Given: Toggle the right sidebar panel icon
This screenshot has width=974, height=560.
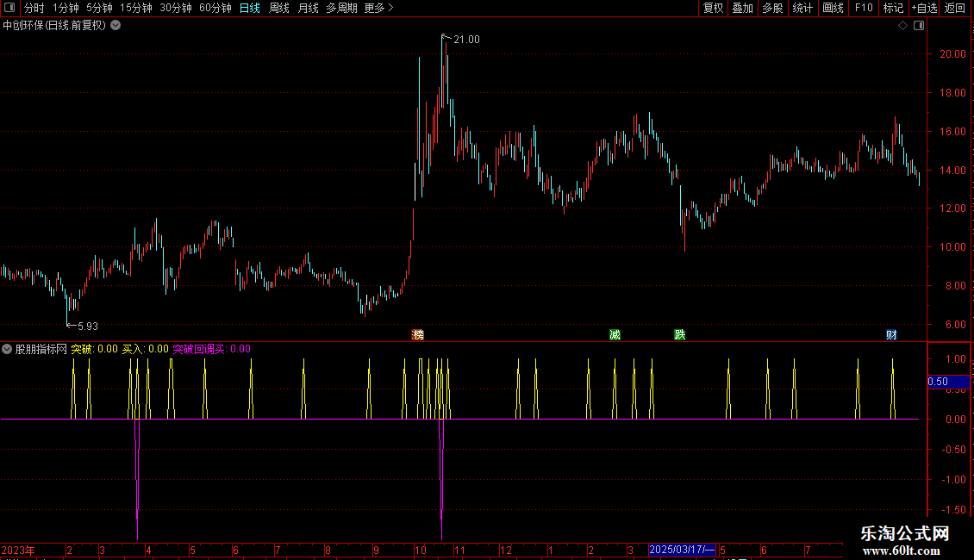Looking at the screenshot, I should point(919,26).
